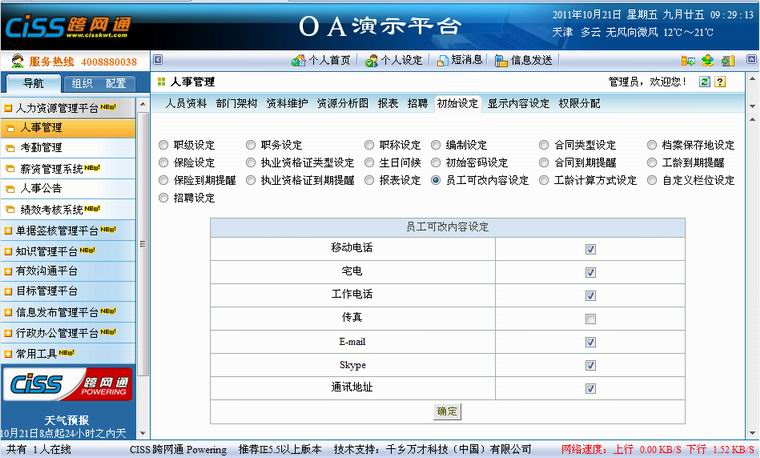Click the green refresh icon beside welcome text
This screenshot has width=760, height=458.
pos(705,82)
